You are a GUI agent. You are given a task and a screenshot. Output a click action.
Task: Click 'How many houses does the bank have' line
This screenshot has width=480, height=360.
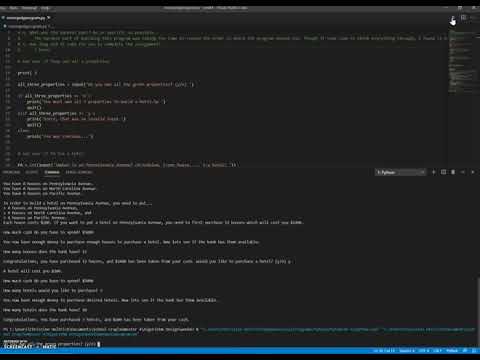[x=45, y=252]
